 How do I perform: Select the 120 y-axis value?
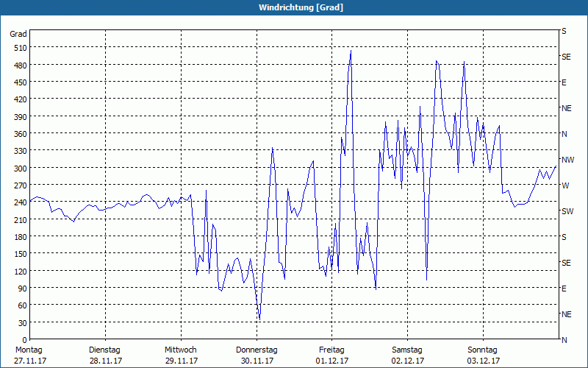point(21,271)
